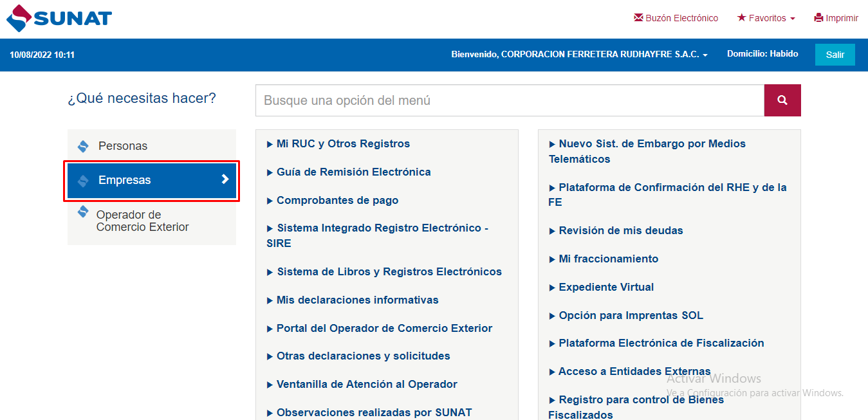The height and width of the screenshot is (420, 868).
Task: Expand Mi fraccionamiento
Action: click(x=604, y=259)
